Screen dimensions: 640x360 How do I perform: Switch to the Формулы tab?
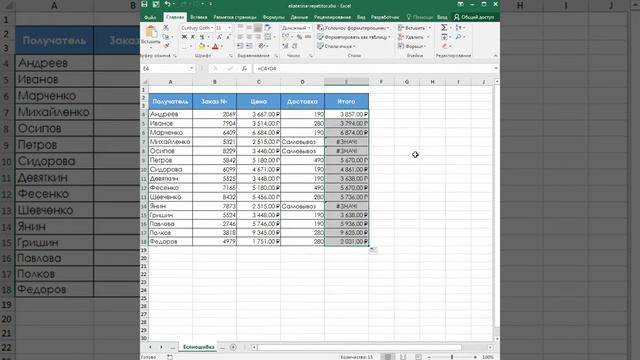pyautogui.click(x=273, y=17)
